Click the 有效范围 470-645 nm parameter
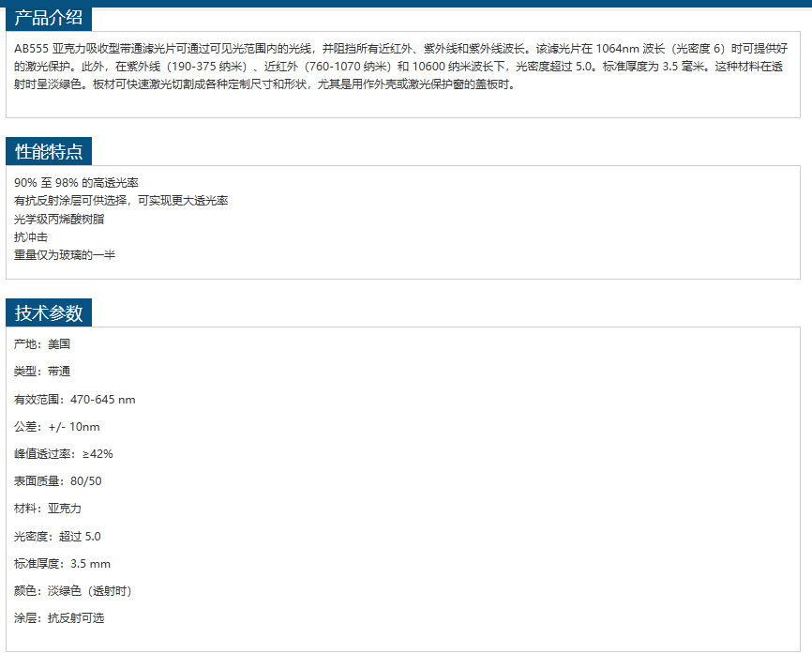Viewport: 812px width, 654px height. tap(75, 400)
